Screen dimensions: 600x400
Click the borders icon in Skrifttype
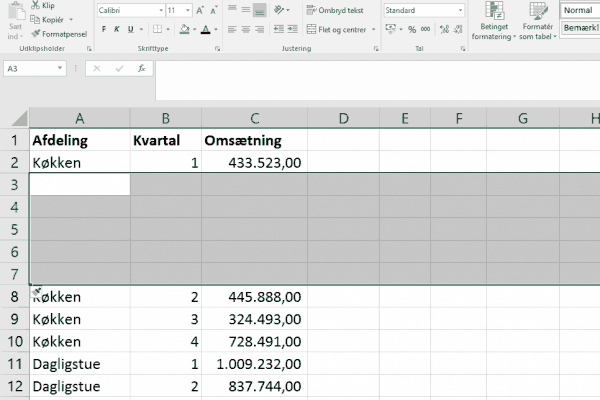point(156,30)
